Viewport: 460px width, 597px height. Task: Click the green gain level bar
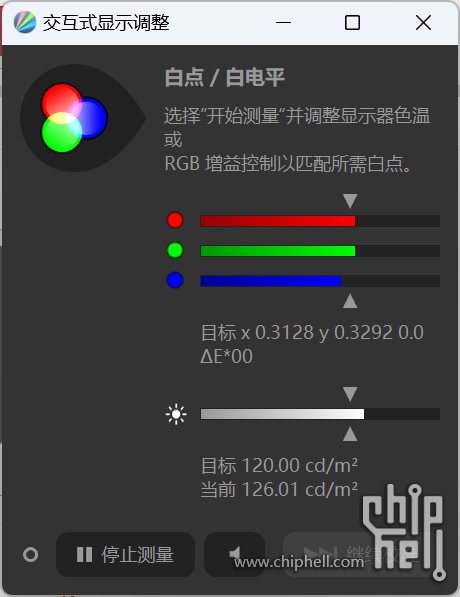(320, 251)
